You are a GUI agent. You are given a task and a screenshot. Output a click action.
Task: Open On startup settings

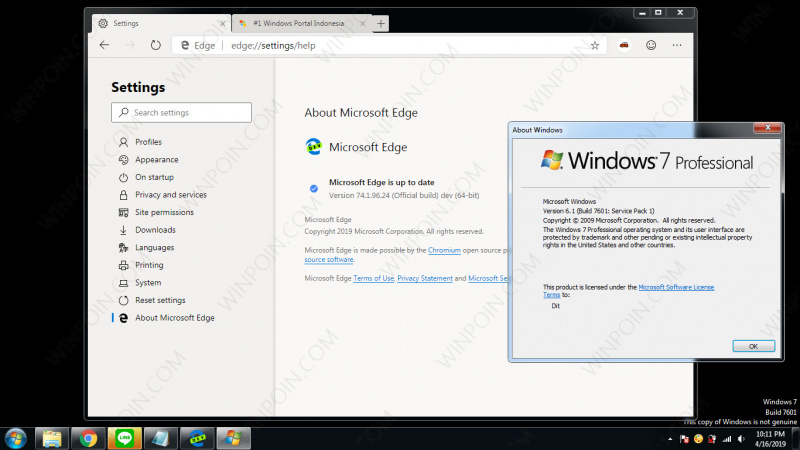click(154, 177)
